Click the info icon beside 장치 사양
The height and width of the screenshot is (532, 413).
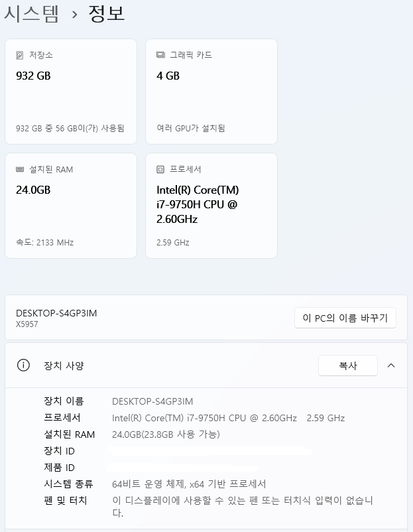point(23,366)
